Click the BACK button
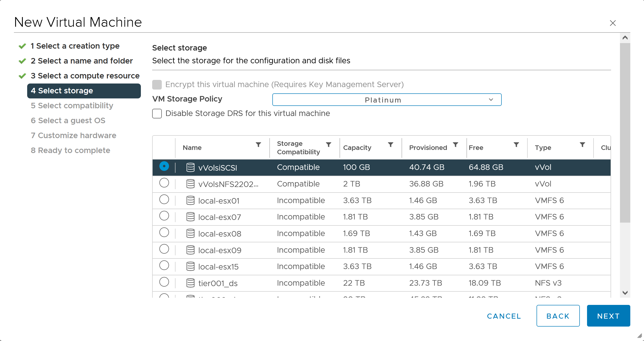Viewport: 644px width, 341px height. 558,316
